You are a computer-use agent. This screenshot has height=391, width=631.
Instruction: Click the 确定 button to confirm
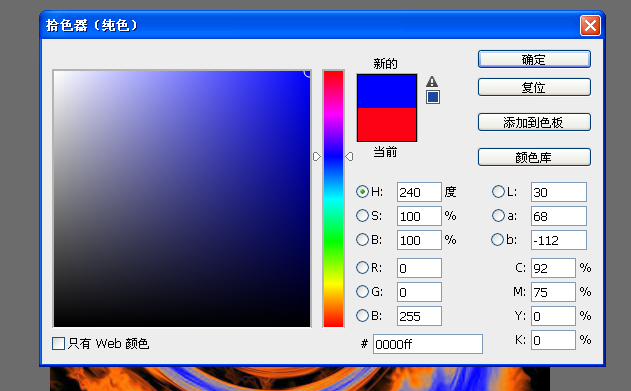click(534, 59)
